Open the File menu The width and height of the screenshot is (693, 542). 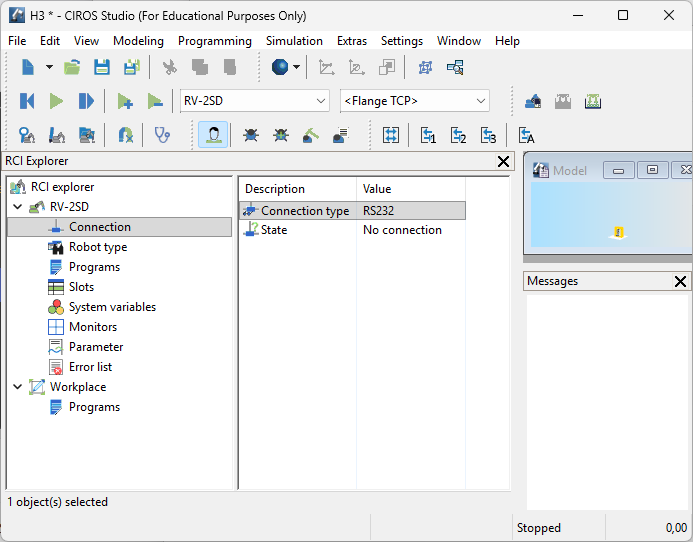pos(17,41)
